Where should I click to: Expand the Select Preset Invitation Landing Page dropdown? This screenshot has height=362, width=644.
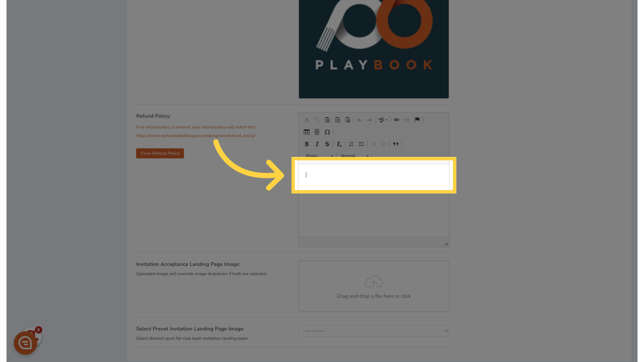(374, 330)
